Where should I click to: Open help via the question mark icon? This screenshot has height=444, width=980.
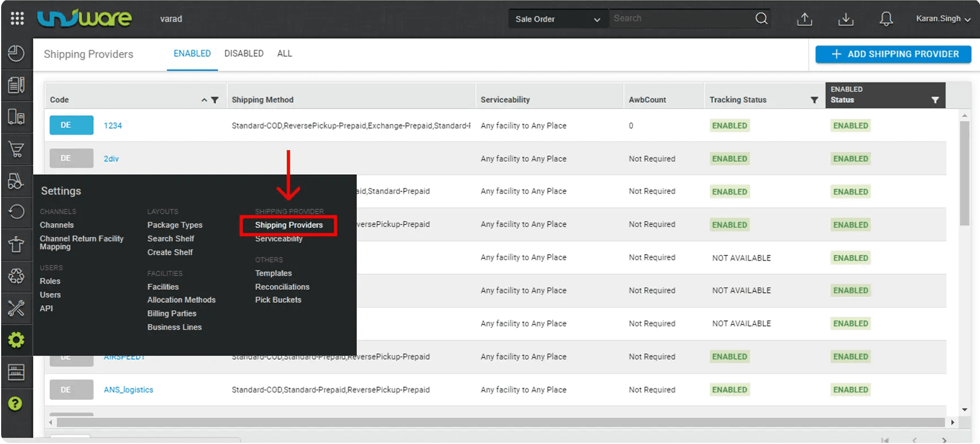(16, 404)
